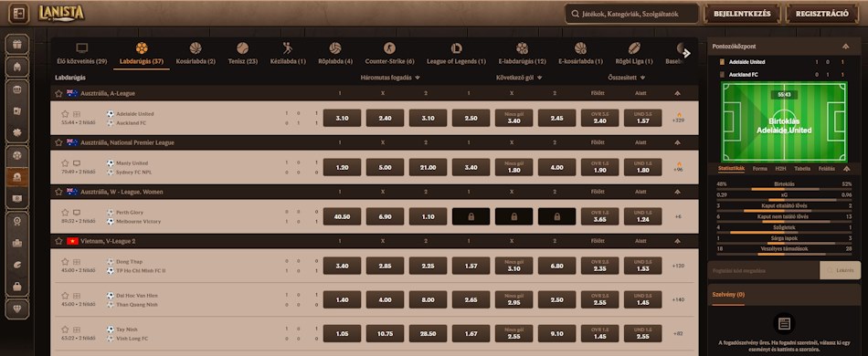Open the Háromutas fogadás market dropdown

(390, 78)
